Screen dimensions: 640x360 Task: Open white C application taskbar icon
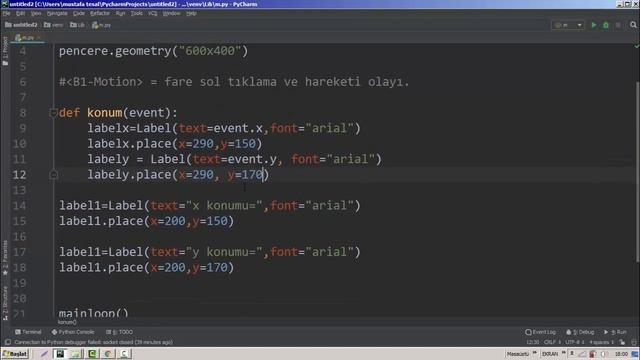click(124, 353)
